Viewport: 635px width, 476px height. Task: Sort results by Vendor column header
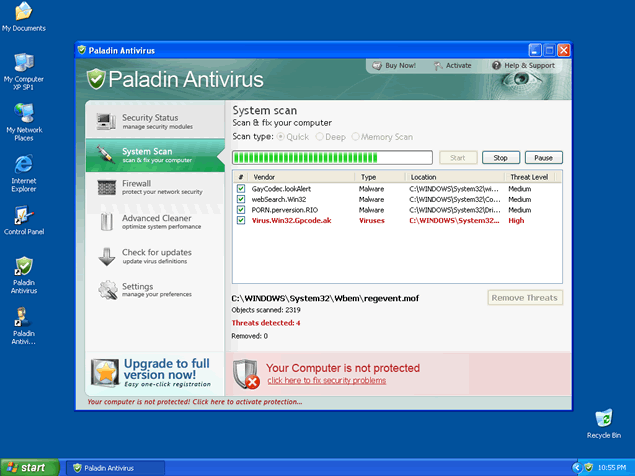point(264,177)
